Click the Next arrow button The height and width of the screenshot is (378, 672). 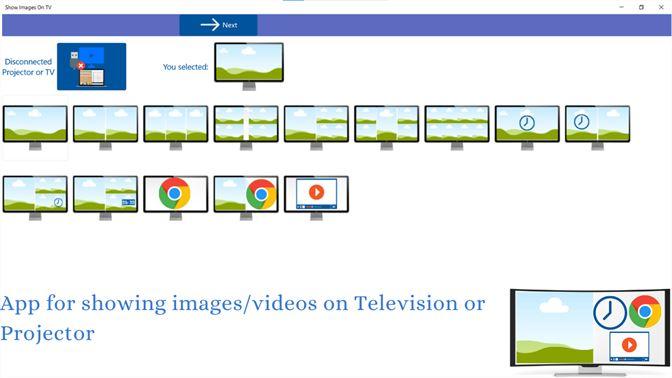point(218,25)
